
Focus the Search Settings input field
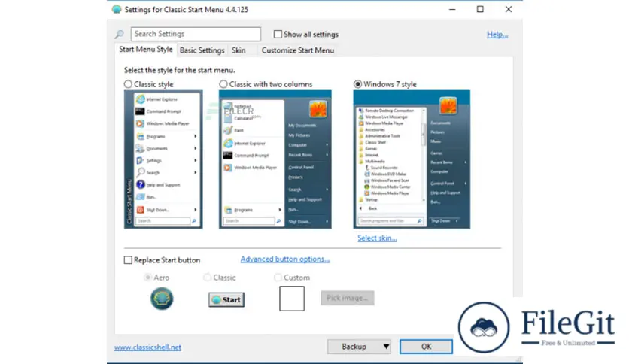coord(196,34)
